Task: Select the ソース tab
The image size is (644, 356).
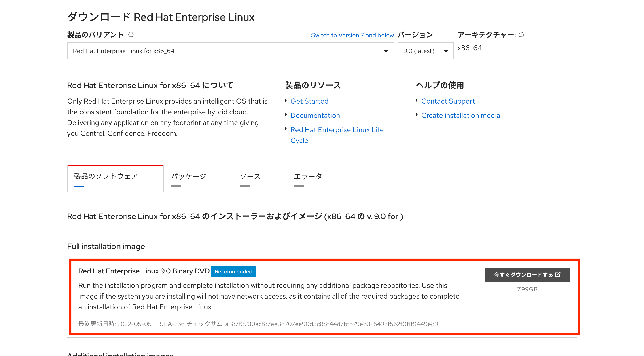Action: 250,176
